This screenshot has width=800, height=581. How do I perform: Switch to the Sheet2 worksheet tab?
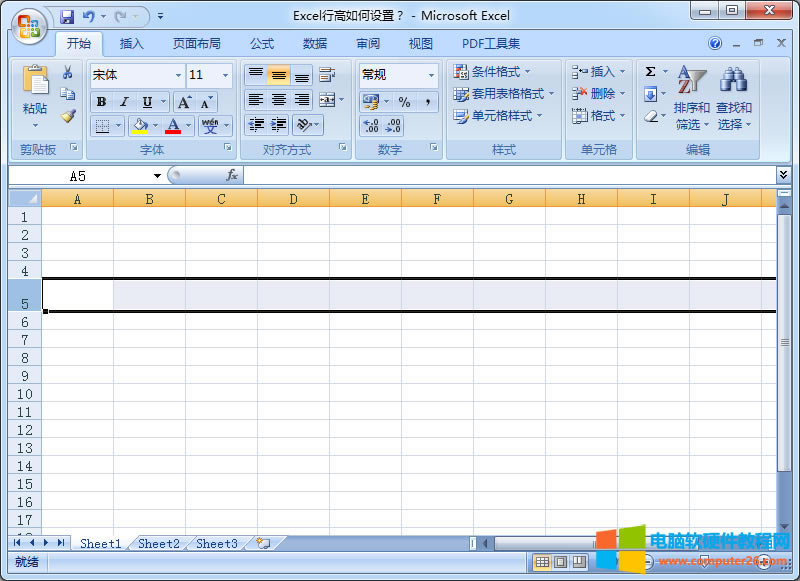pyautogui.click(x=158, y=543)
